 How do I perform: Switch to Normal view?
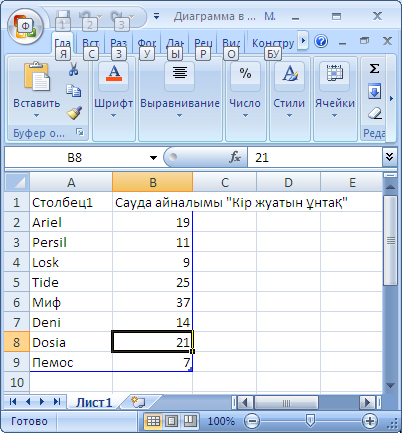tap(153, 421)
